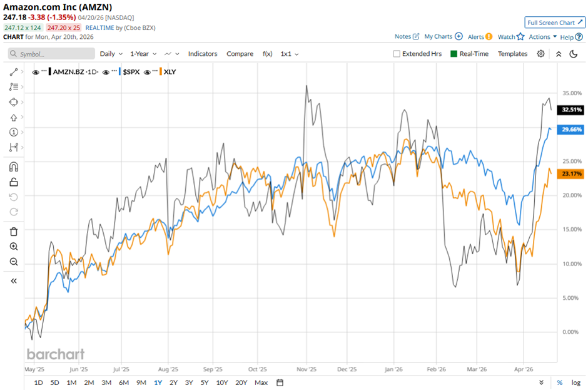Click the 32.51% AMZN price label
This screenshot has height=390, width=588.
tap(571, 110)
